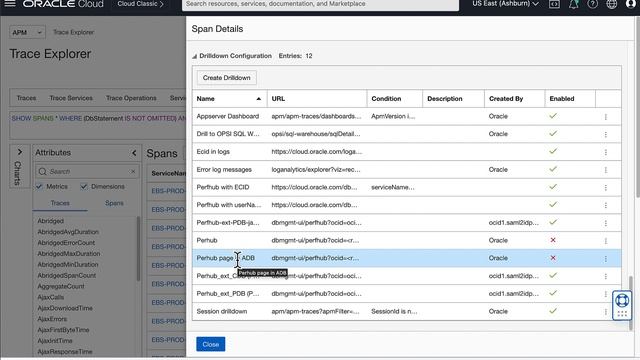This screenshot has width=640, height=360.
Task: Switch to the Trace Services tab
Action: [71, 98]
